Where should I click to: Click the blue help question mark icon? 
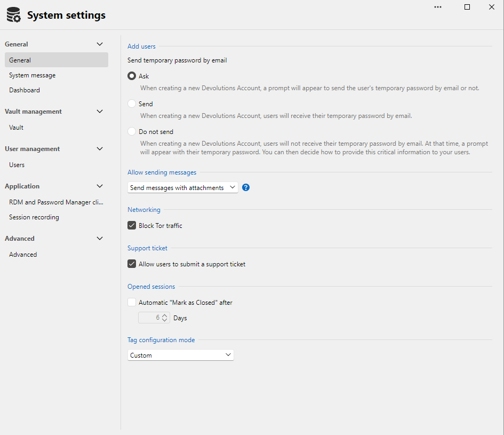[x=246, y=187]
